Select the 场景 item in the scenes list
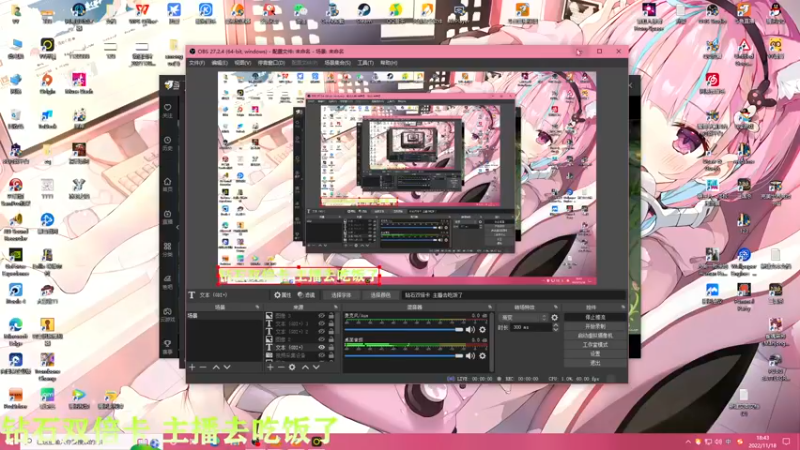This screenshot has width=800, height=450. 224,316
